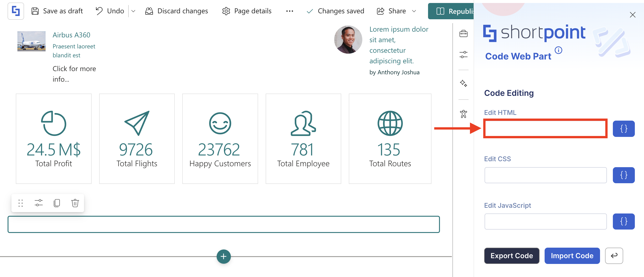This screenshot has height=277, width=644.
Task: Expand the Undo dropdown arrow
Action: click(x=133, y=11)
